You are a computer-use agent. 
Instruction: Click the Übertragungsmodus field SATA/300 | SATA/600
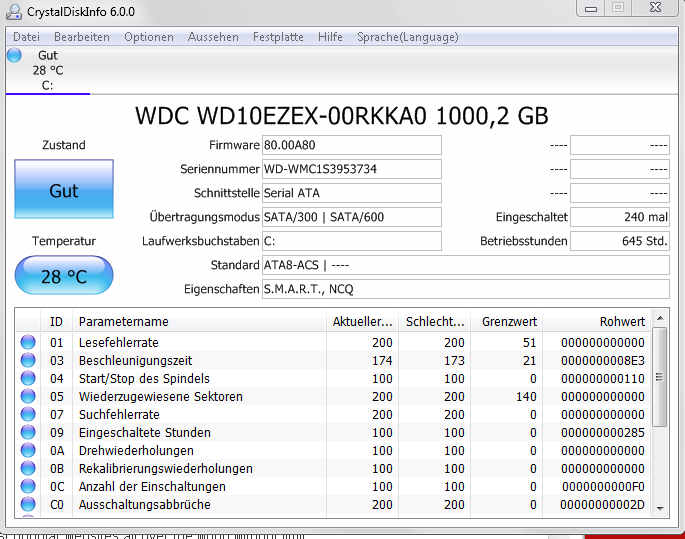pos(352,217)
